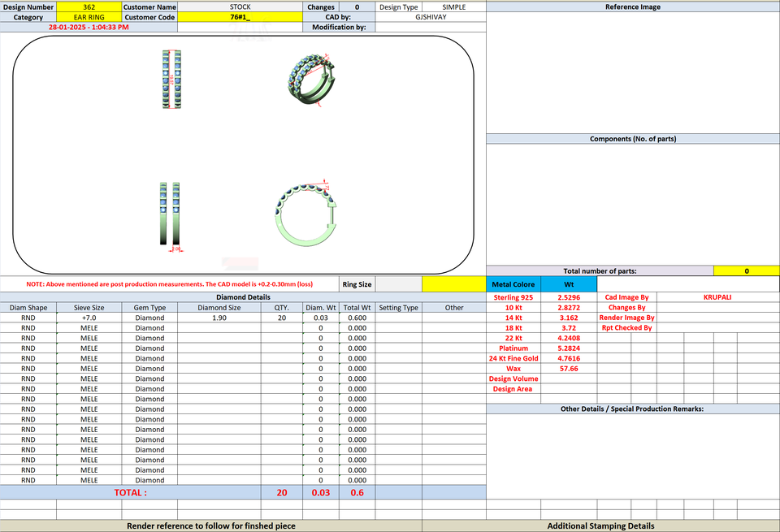Click the Ring Size label

coord(357,284)
